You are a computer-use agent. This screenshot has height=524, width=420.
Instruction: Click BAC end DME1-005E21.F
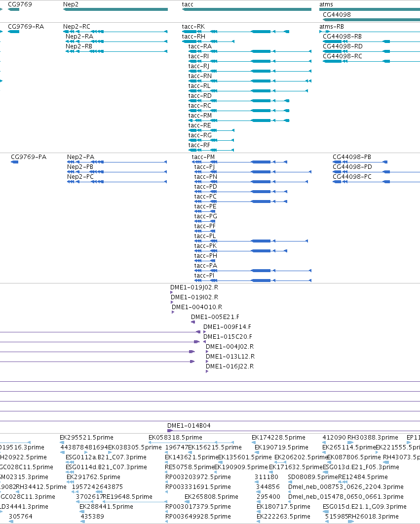click(x=215, y=317)
